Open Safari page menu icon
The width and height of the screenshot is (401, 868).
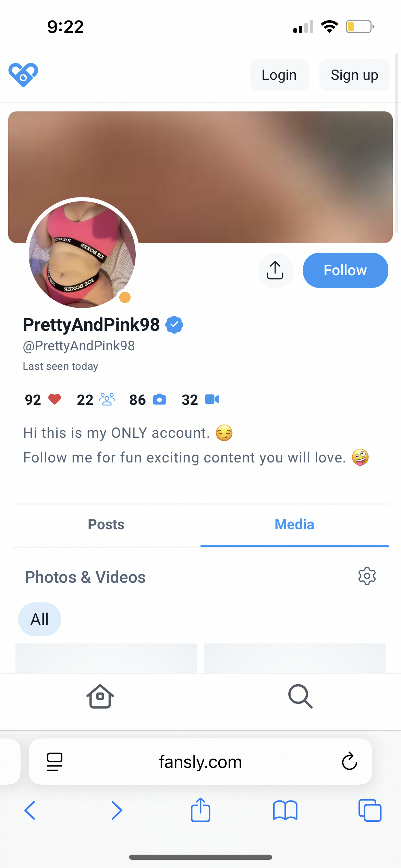coord(54,762)
